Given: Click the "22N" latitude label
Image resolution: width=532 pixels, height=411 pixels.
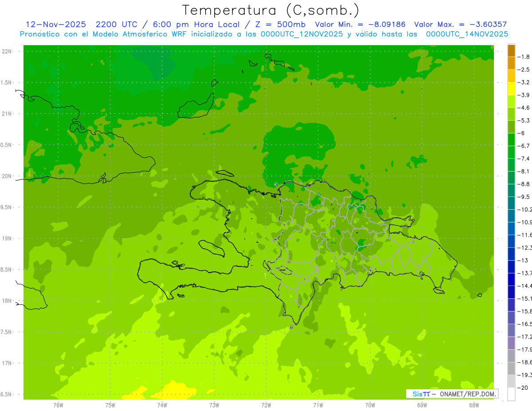Looking at the screenshot, I should pyautogui.click(x=7, y=51).
